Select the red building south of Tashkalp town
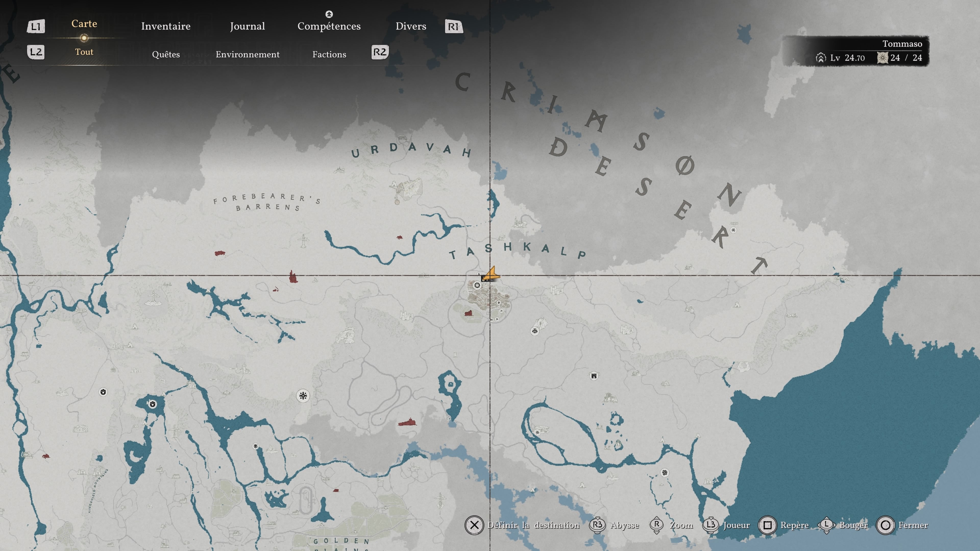The image size is (980, 551). (x=468, y=313)
